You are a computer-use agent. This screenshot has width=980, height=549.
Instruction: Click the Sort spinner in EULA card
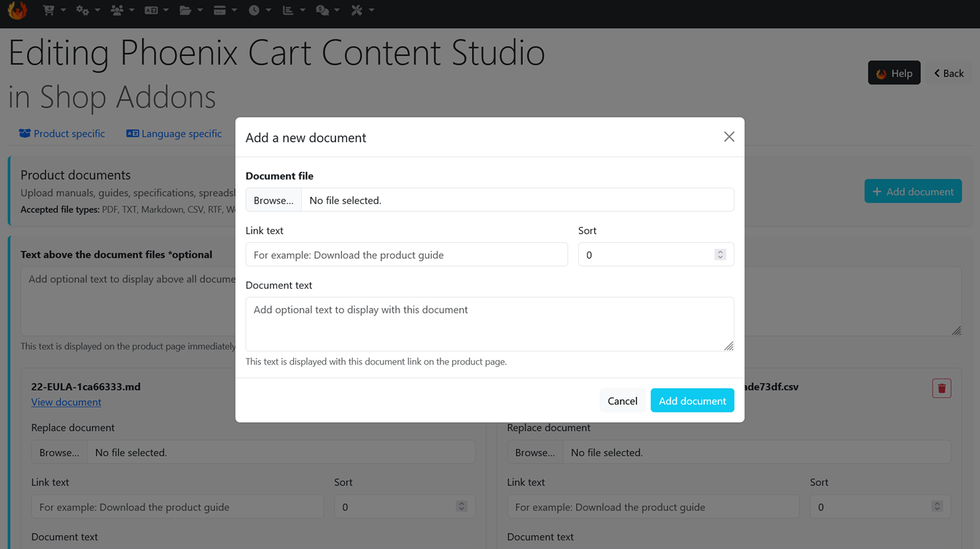point(462,506)
